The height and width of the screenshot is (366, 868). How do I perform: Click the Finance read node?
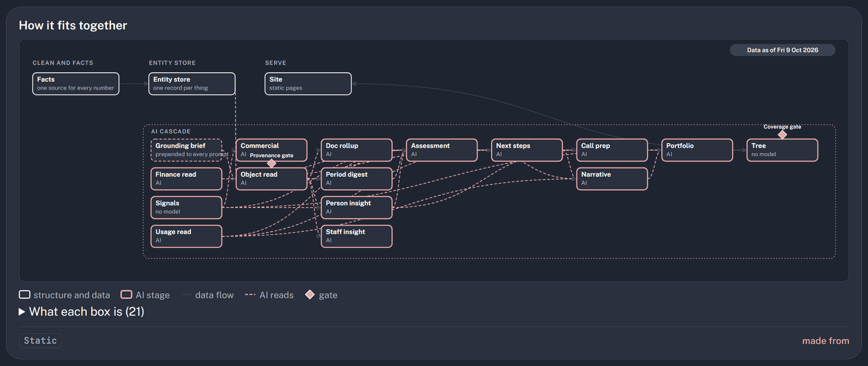pos(186,179)
